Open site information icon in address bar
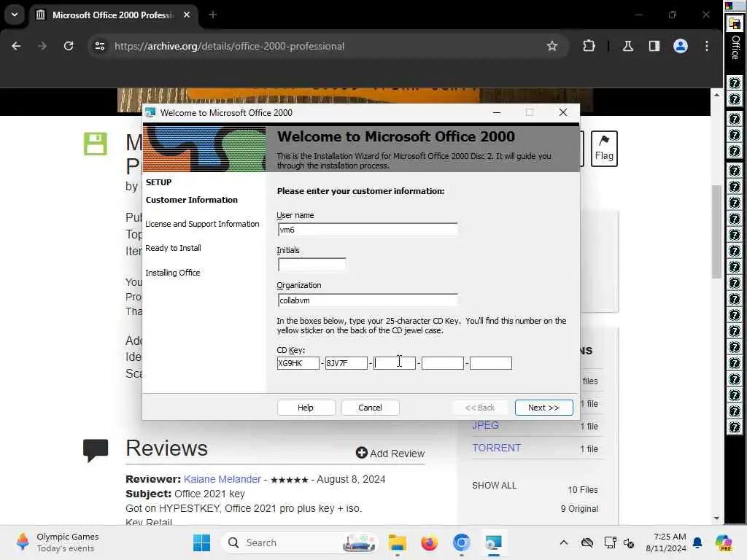Screen dimensions: 747x560 pos(99,46)
